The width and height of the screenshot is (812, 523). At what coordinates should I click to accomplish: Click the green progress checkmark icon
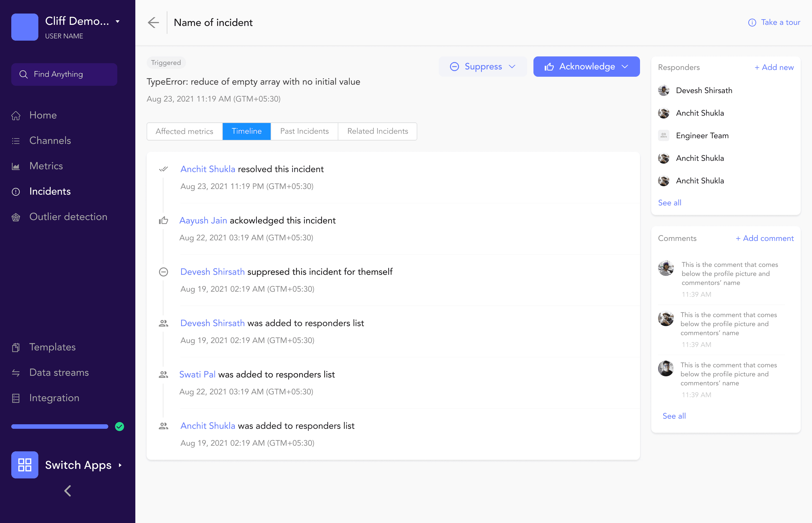pyautogui.click(x=120, y=427)
